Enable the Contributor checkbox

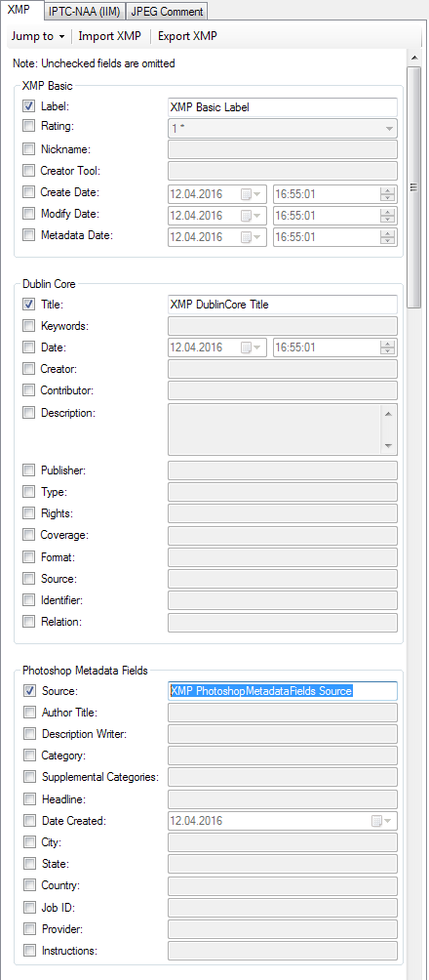(x=28, y=390)
